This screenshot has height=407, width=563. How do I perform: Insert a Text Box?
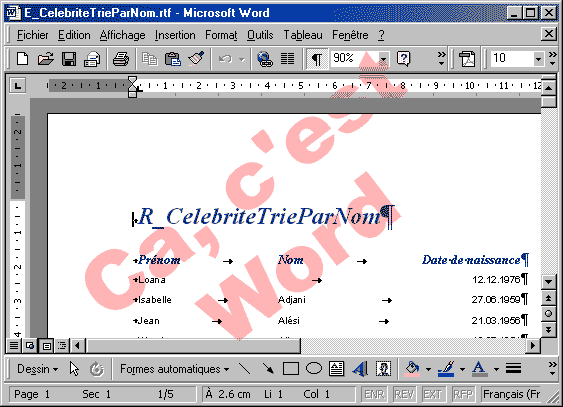point(336,369)
